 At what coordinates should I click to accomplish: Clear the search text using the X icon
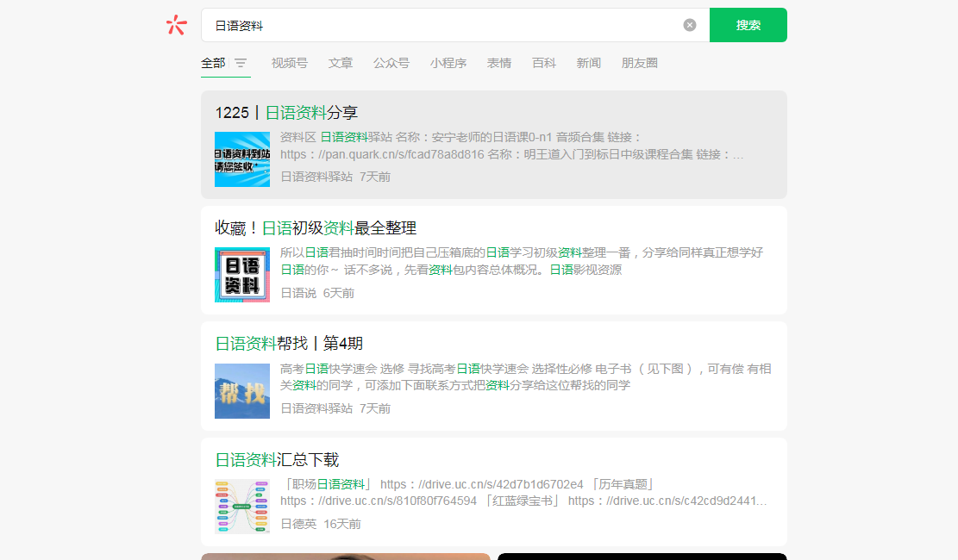(x=689, y=24)
